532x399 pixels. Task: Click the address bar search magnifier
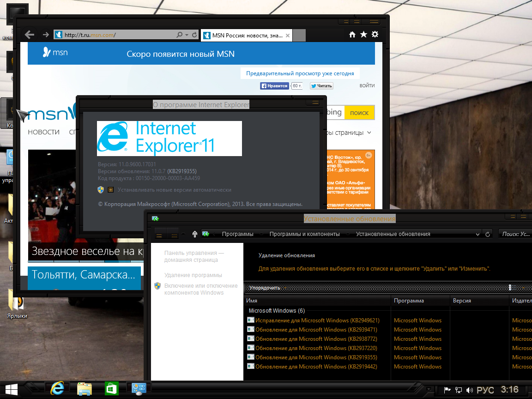180,35
